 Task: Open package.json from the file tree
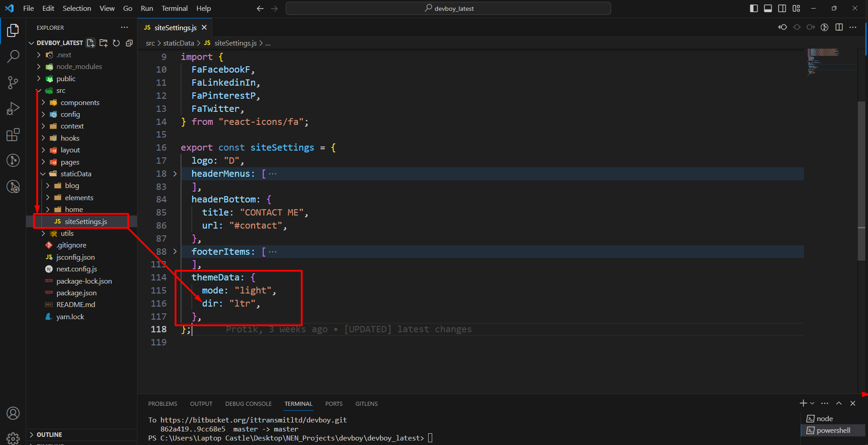click(76, 293)
